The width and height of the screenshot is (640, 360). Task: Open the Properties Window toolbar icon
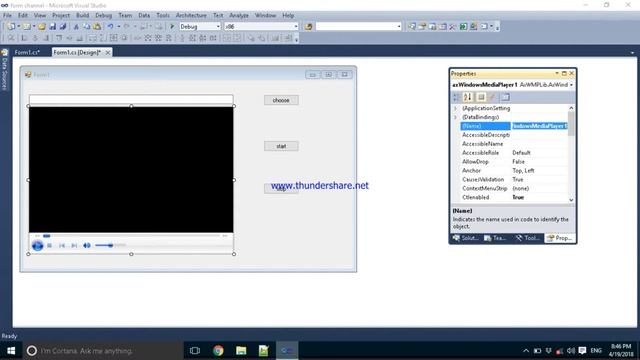(422, 27)
